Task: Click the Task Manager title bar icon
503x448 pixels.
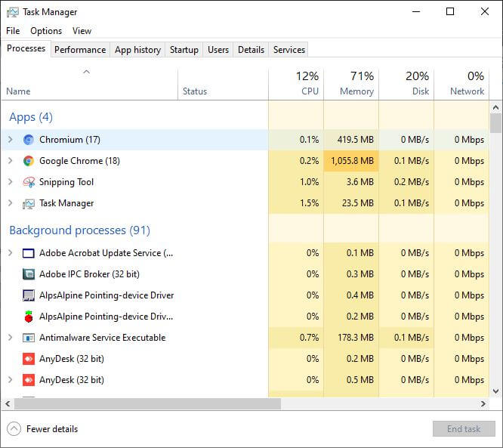Action: (13, 12)
